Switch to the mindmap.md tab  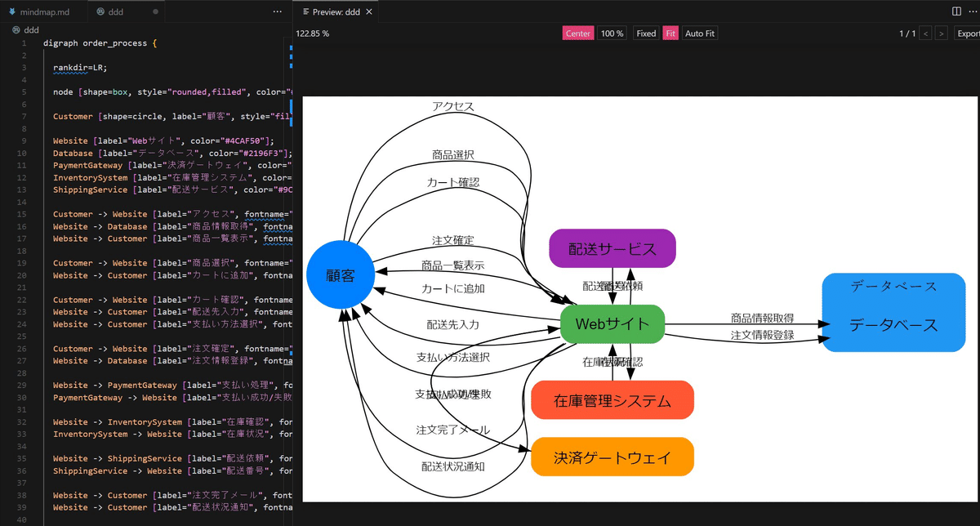pyautogui.click(x=45, y=11)
